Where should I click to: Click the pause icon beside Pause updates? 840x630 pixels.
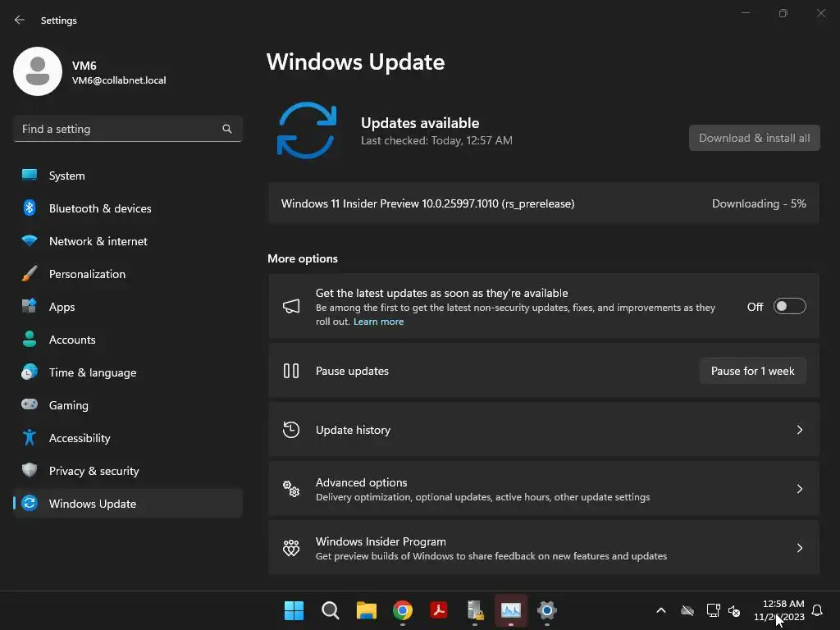coord(291,371)
